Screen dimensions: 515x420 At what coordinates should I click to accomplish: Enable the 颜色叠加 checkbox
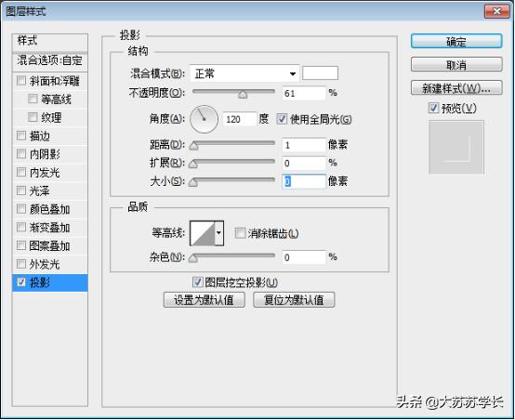click(21, 208)
